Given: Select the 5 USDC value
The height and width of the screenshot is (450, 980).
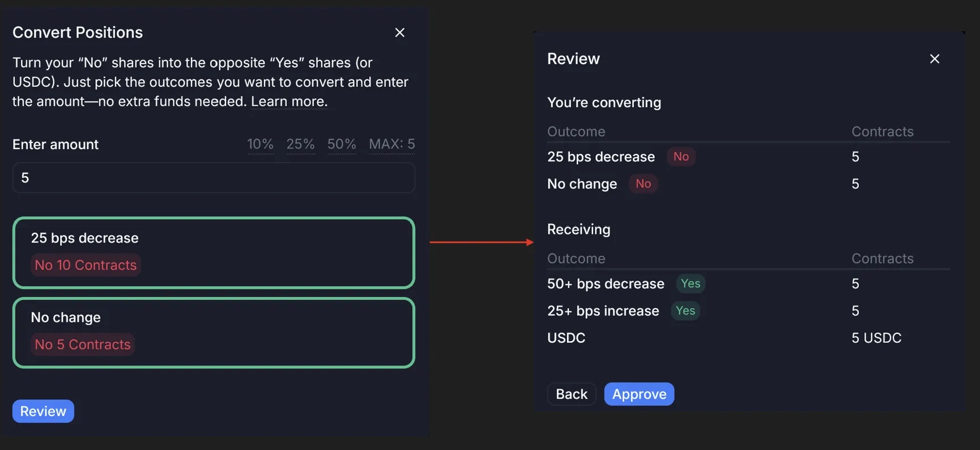Looking at the screenshot, I should pos(876,338).
